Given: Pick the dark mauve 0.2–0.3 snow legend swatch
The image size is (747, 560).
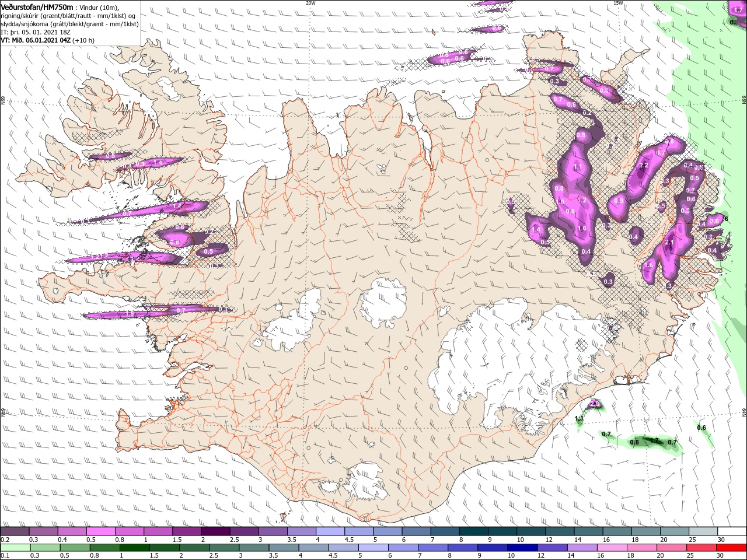Looking at the screenshot, I should tap(15, 531).
